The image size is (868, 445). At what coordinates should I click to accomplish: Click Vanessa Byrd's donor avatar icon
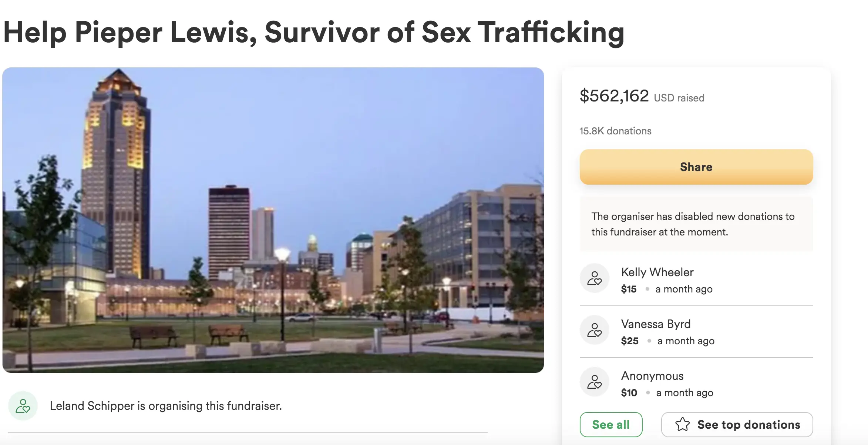point(594,330)
